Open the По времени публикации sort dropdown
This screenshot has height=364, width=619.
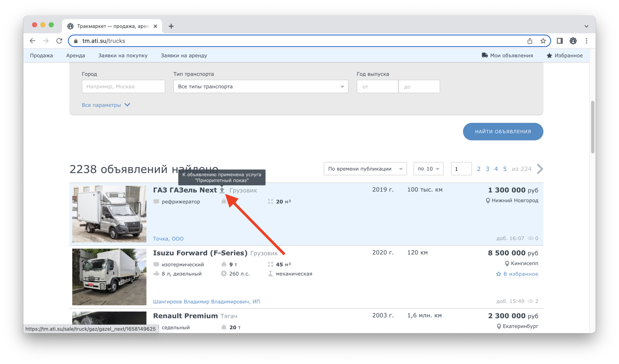(x=365, y=169)
